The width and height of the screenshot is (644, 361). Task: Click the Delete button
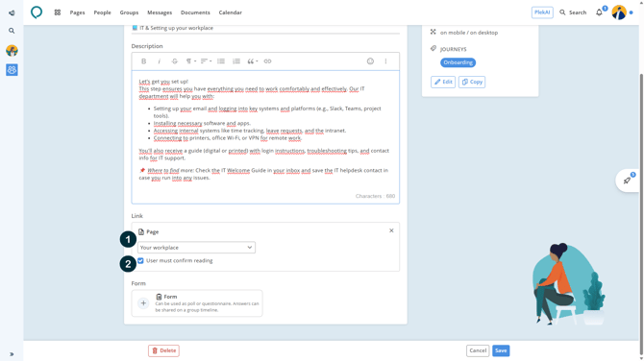[163, 350]
